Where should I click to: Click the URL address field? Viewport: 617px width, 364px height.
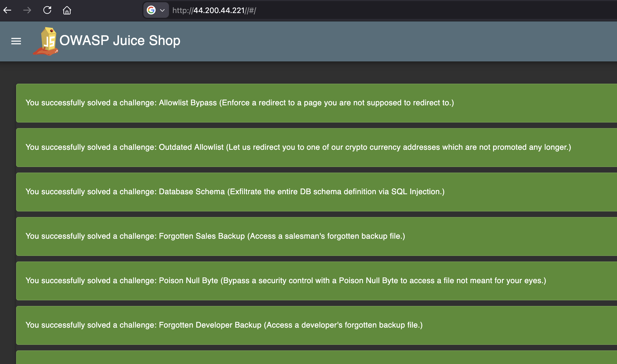361,10
